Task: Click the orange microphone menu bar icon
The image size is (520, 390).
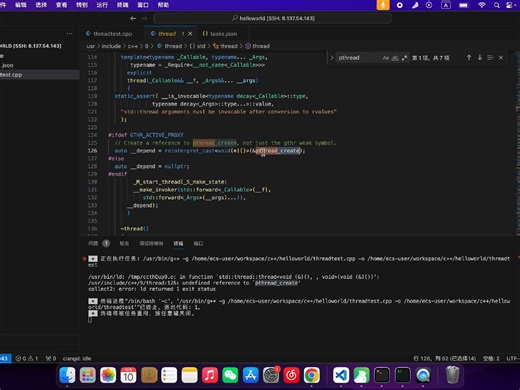Action: click(383, 5)
